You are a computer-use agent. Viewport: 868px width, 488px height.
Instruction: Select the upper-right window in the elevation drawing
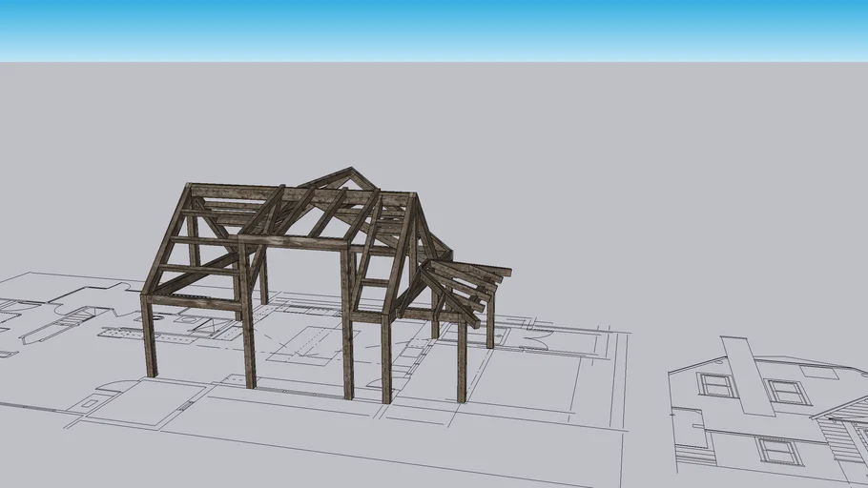(789, 392)
